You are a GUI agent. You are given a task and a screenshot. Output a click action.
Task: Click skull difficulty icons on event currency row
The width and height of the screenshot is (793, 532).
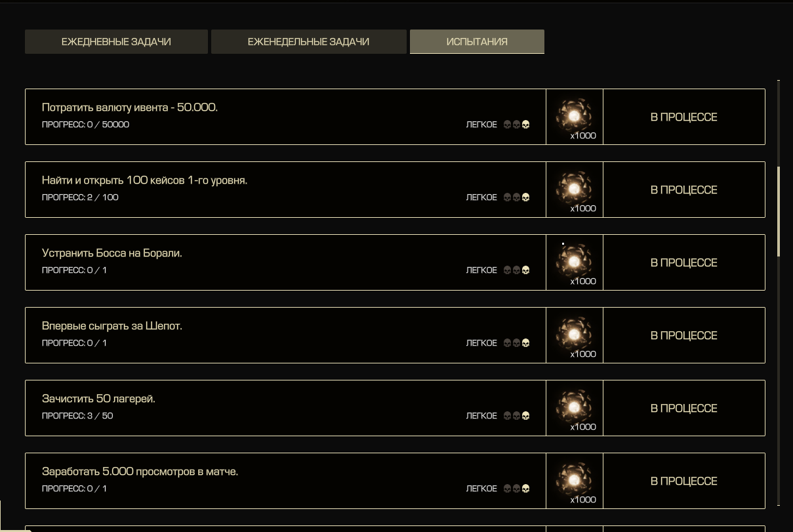coord(516,125)
